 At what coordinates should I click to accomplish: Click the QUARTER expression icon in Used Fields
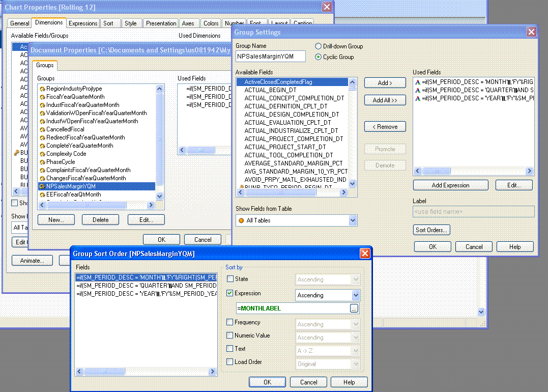[418, 90]
